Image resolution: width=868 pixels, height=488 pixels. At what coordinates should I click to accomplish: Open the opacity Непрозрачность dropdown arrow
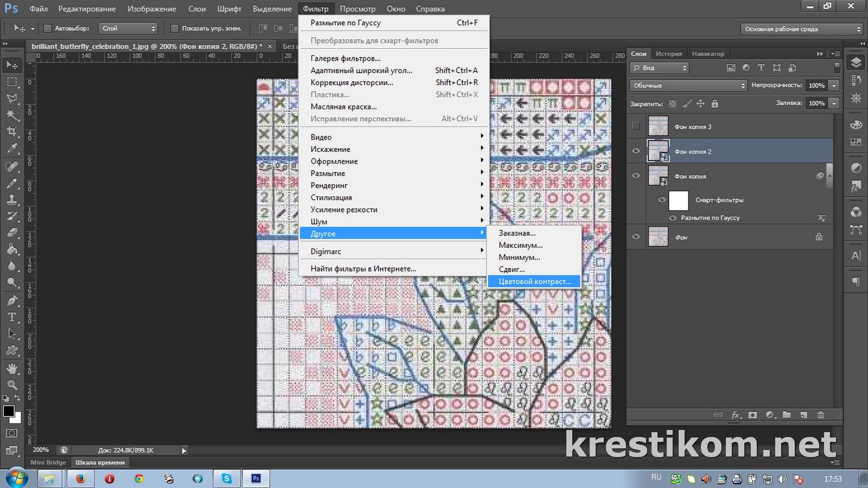coord(834,86)
